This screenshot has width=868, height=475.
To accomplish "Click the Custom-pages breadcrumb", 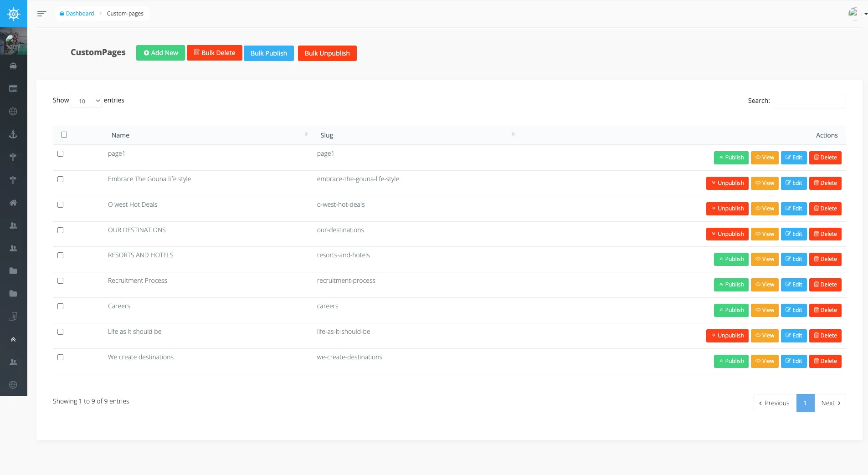I will pyautogui.click(x=125, y=14).
